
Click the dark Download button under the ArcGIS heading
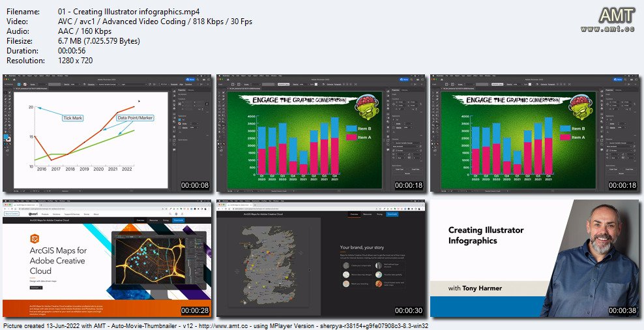pyautogui.click(x=36, y=288)
